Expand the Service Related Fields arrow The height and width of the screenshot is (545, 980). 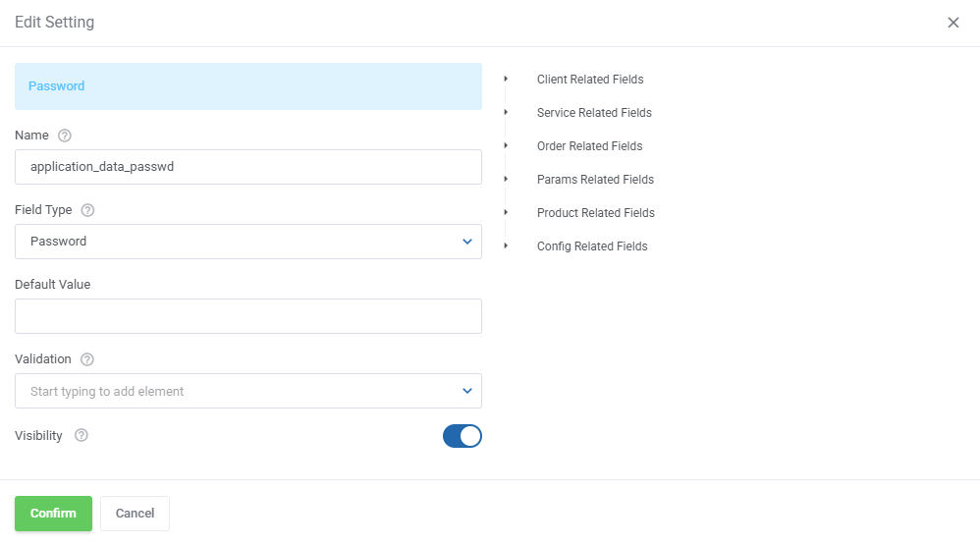[x=506, y=112]
